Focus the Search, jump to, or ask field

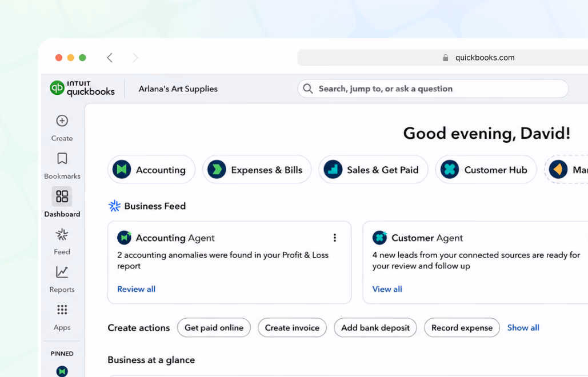(x=433, y=89)
